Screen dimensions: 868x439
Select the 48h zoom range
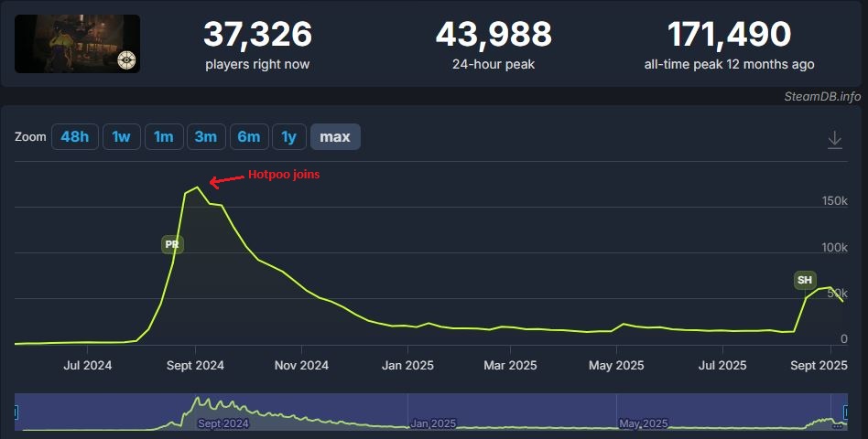pos(75,136)
